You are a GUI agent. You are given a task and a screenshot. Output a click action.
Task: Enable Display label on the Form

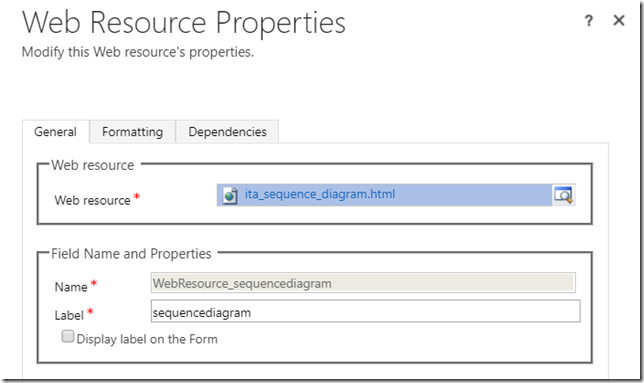(68, 337)
